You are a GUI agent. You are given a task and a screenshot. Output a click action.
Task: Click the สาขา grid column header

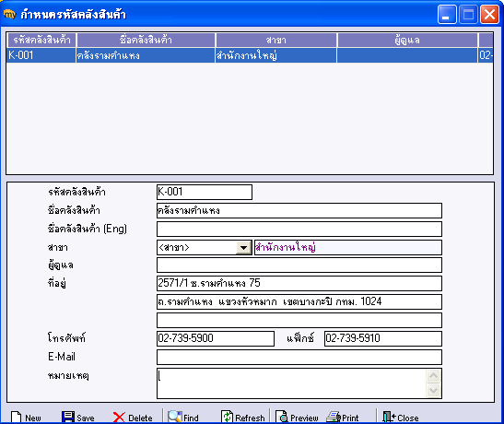(276, 41)
